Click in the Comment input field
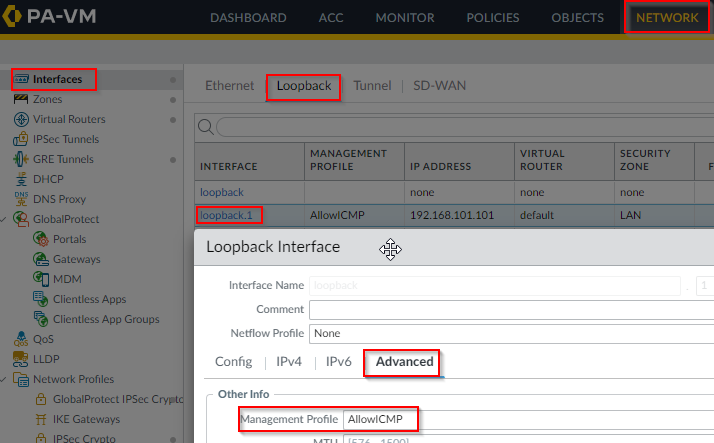The height and width of the screenshot is (443, 714). [x=511, y=310]
